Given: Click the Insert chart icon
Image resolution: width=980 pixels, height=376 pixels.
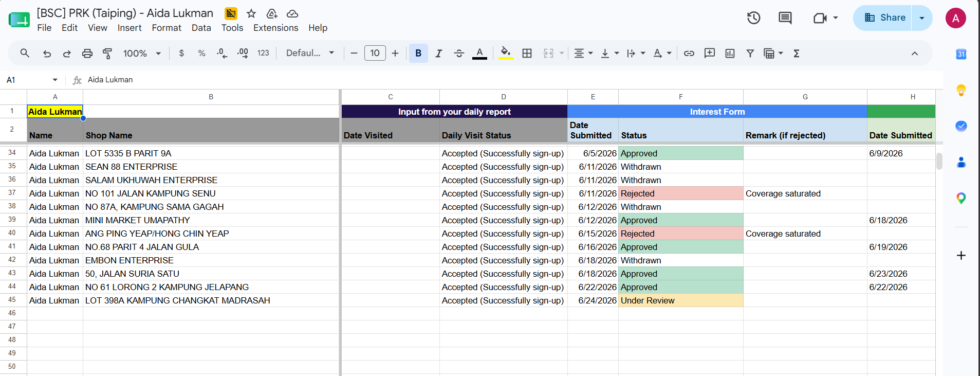Looking at the screenshot, I should pyautogui.click(x=730, y=53).
